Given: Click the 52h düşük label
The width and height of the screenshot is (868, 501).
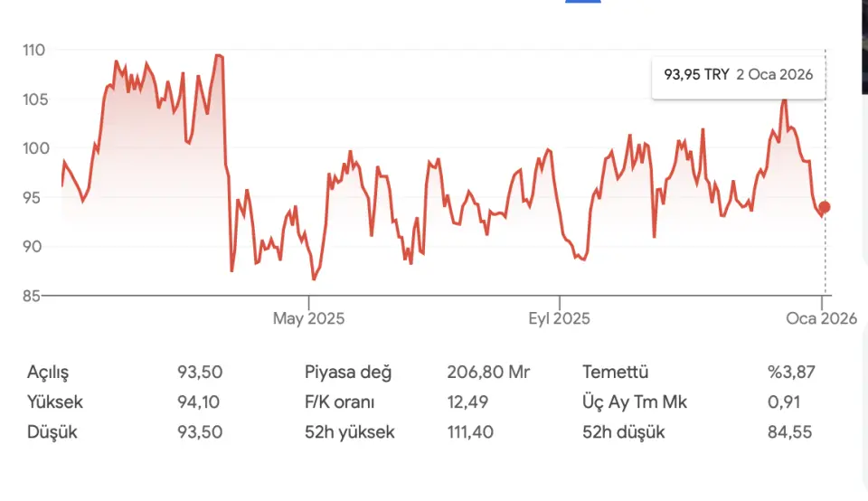Looking at the screenshot, I should pyautogui.click(x=624, y=432).
